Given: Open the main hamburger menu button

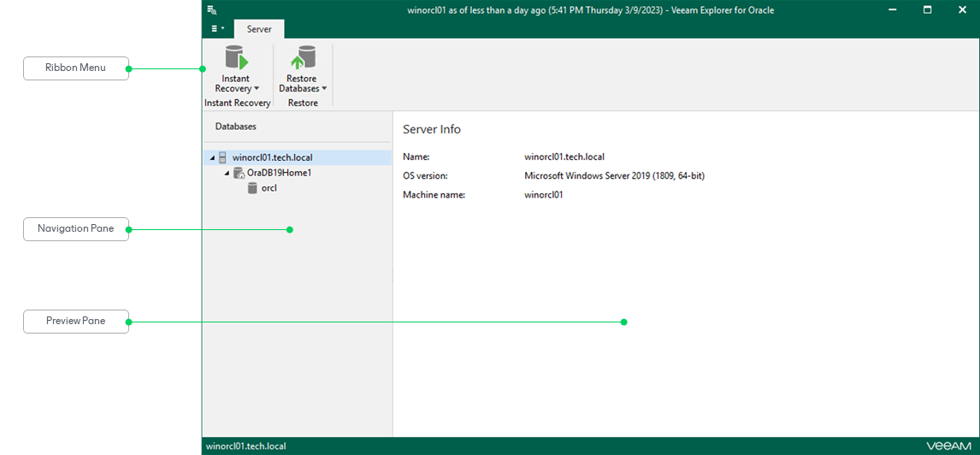Looking at the screenshot, I should [217, 29].
